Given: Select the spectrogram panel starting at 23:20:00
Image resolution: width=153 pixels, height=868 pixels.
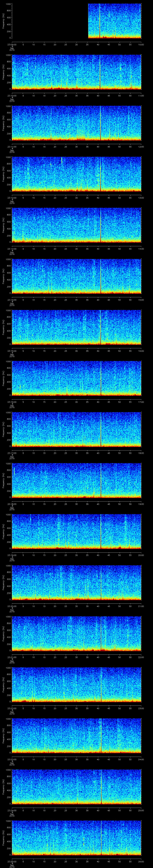Looking at the screenshot, I should (77, 583).
